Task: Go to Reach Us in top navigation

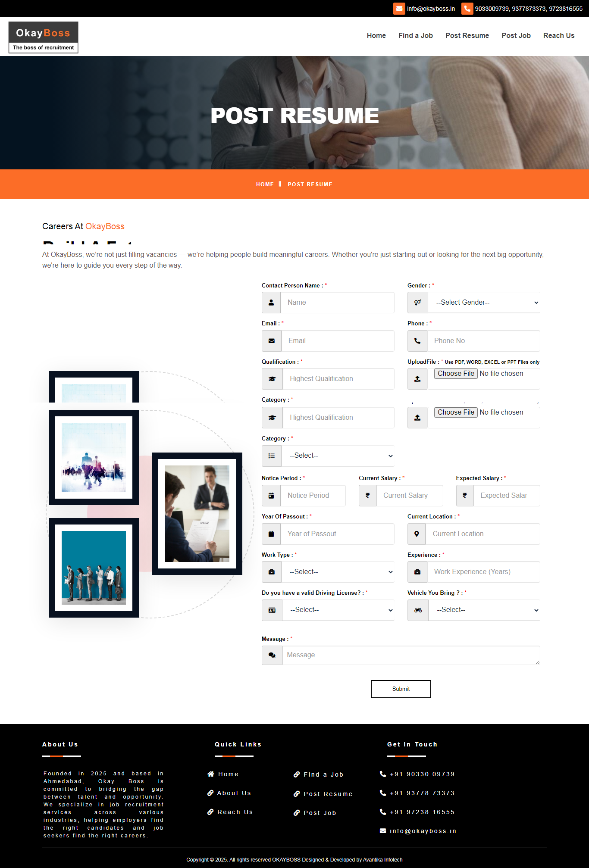Action: tap(558, 35)
